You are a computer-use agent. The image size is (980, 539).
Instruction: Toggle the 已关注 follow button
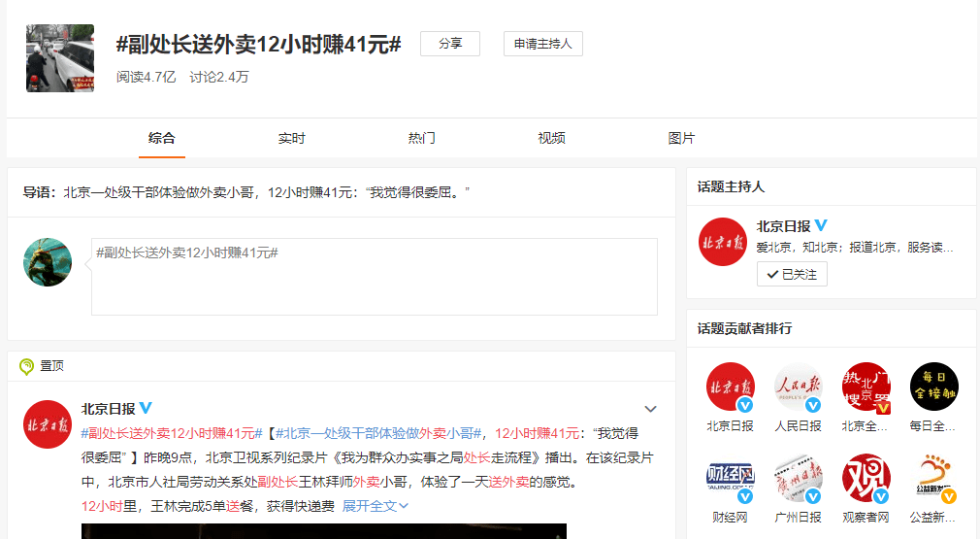pos(792,274)
